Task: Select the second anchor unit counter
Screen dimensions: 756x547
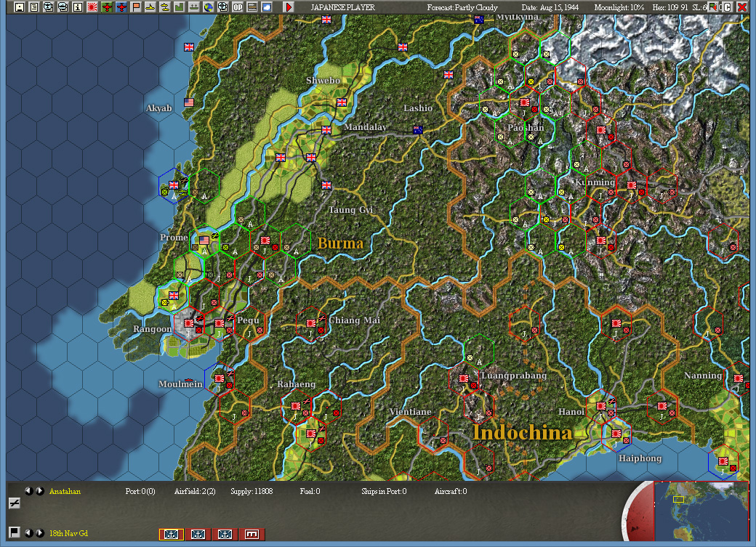Action: (198, 534)
